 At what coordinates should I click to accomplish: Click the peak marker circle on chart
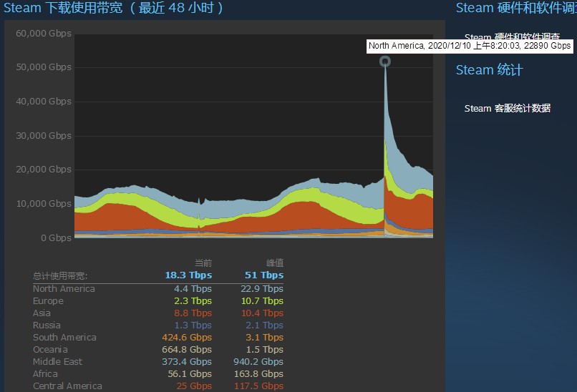(385, 62)
